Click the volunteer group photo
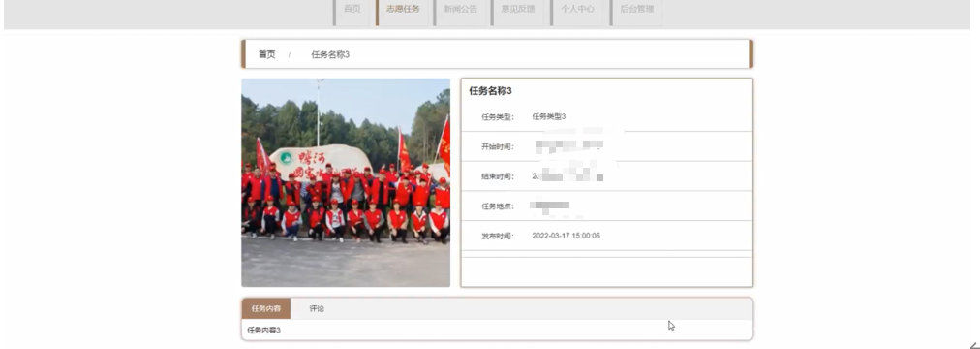The width and height of the screenshot is (980, 349). (x=346, y=182)
